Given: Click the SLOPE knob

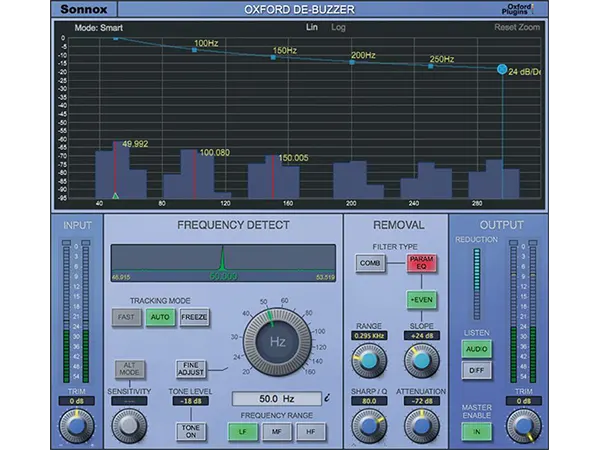Looking at the screenshot, I should pos(421,360).
